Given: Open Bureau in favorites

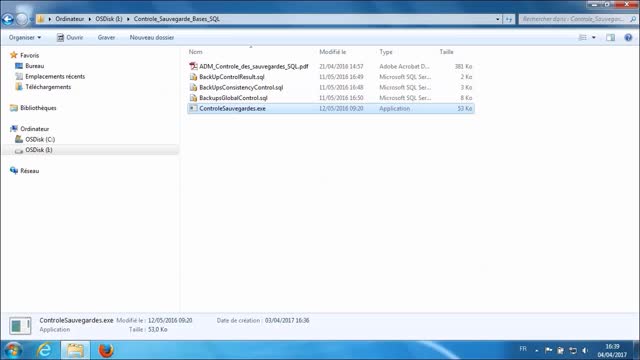Looking at the screenshot, I should [34, 66].
